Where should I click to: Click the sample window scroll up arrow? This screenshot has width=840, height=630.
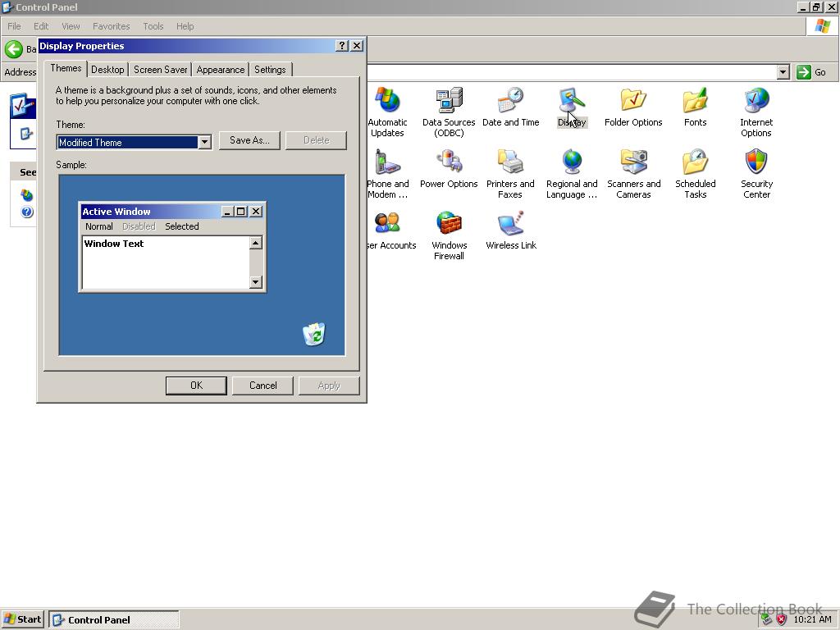pos(256,243)
